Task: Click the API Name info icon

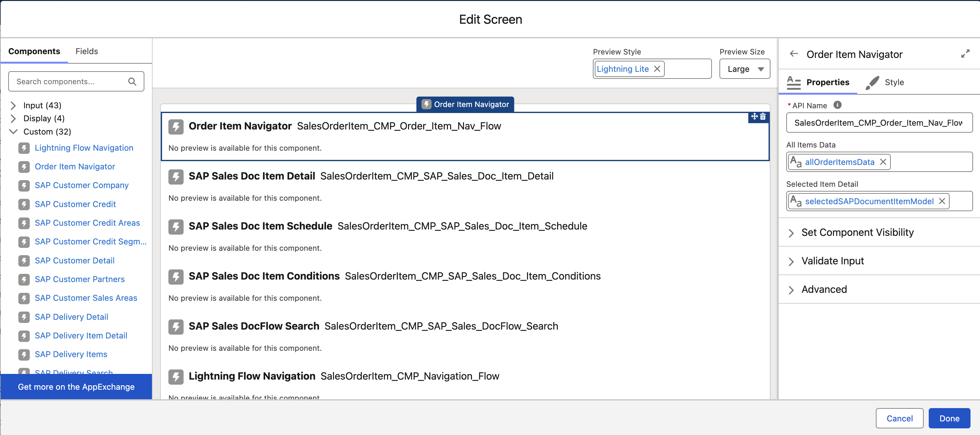Action: (837, 105)
